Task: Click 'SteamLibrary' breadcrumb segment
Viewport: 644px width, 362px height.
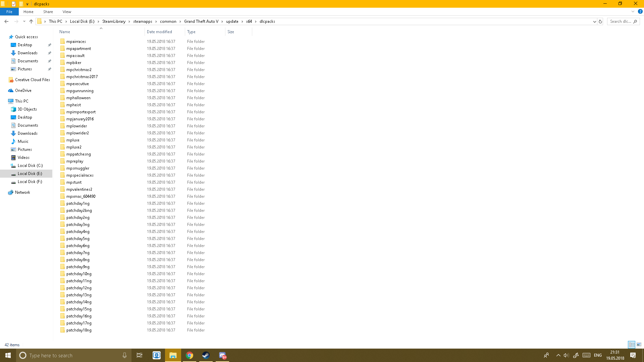Action: (x=114, y=21)
